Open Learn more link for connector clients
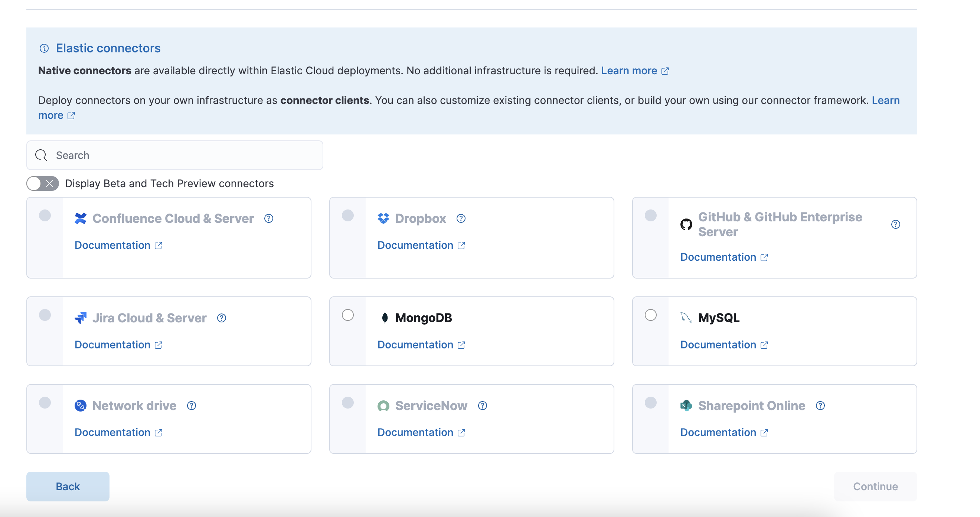The height and width of the screenshot is (517, 980). point(886,101)
